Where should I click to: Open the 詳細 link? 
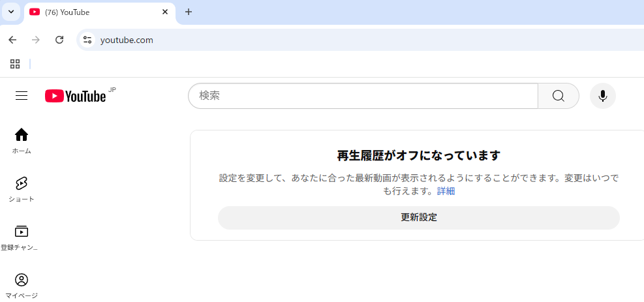coord(446,191)
